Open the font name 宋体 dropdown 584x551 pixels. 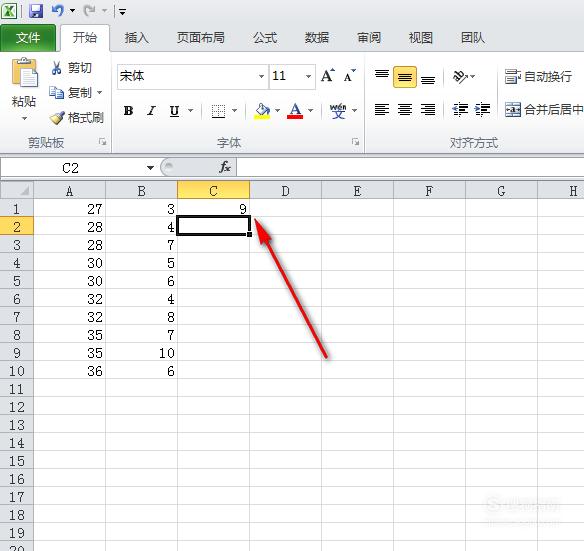[261, 76]
